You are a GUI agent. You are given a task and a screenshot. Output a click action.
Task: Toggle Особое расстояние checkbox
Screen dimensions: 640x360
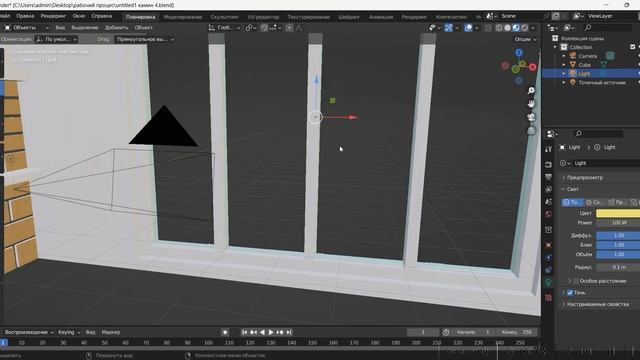click(x=576, y=281)
